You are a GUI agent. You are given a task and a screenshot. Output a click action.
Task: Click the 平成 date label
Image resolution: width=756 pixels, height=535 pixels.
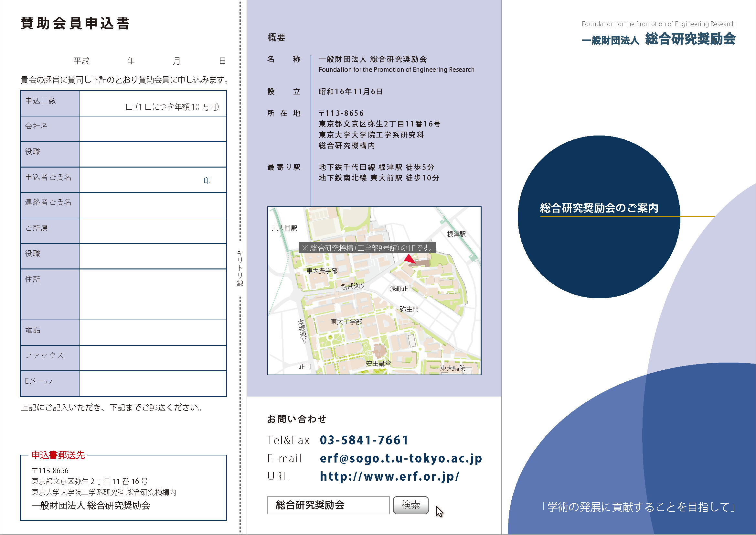coord(81,61)
